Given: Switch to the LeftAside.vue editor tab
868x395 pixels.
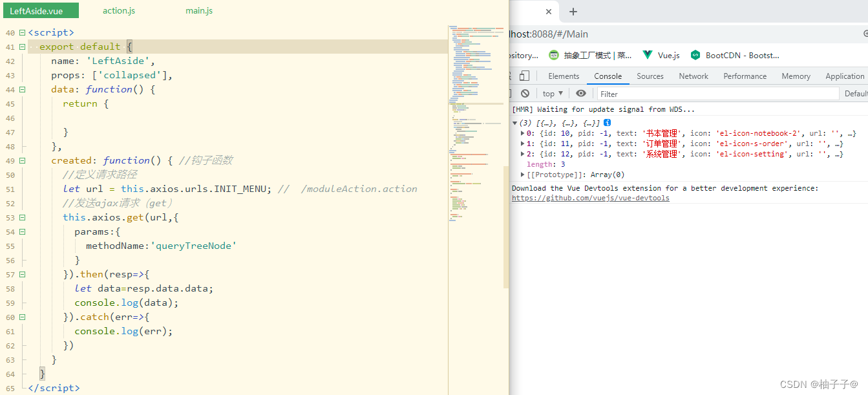Looking at the screenshot, I should point(40,10).
